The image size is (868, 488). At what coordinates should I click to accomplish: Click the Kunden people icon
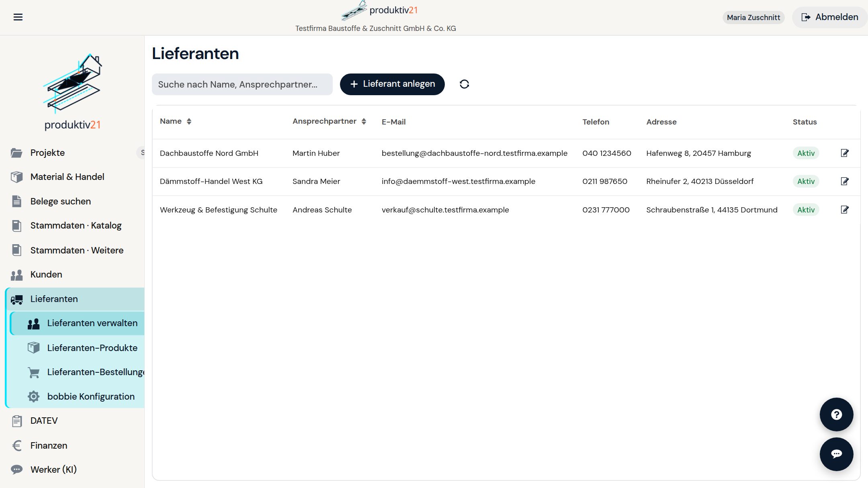(16, 275)
